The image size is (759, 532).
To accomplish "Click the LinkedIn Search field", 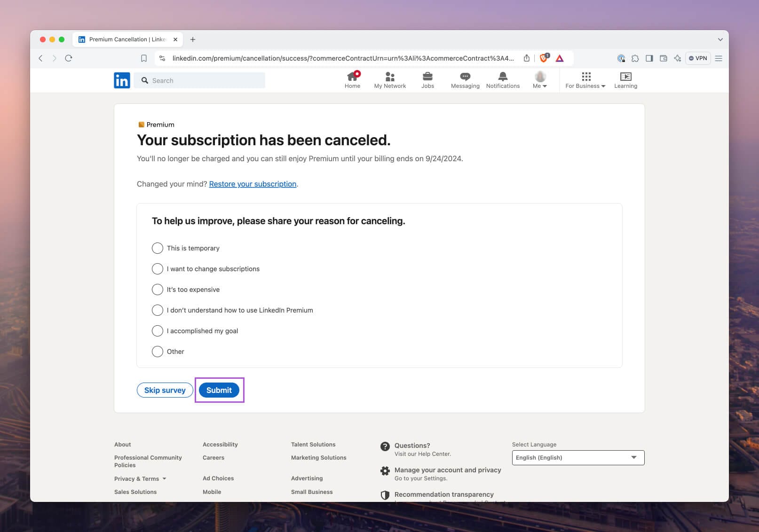I will [x=199, y=80].
